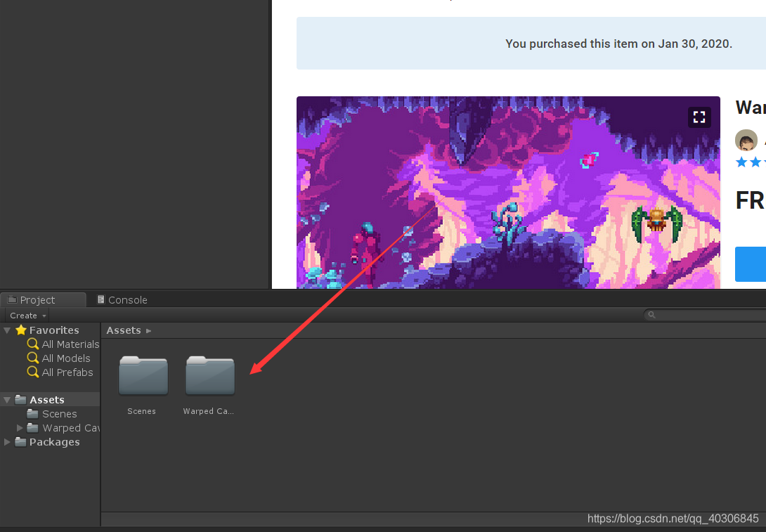The image size is (766, 532).
Task: Click the Console tab icon
Action: pos(100,299)
